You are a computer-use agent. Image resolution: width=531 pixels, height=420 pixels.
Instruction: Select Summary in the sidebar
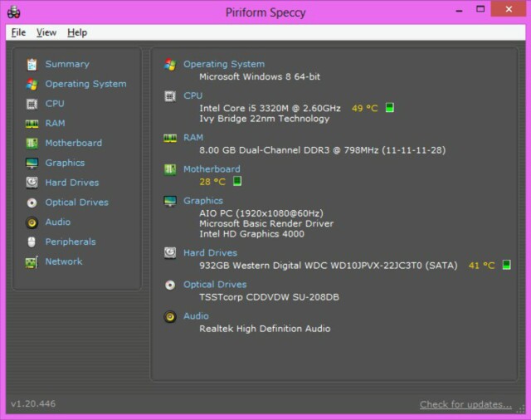[x=67, y=64]
